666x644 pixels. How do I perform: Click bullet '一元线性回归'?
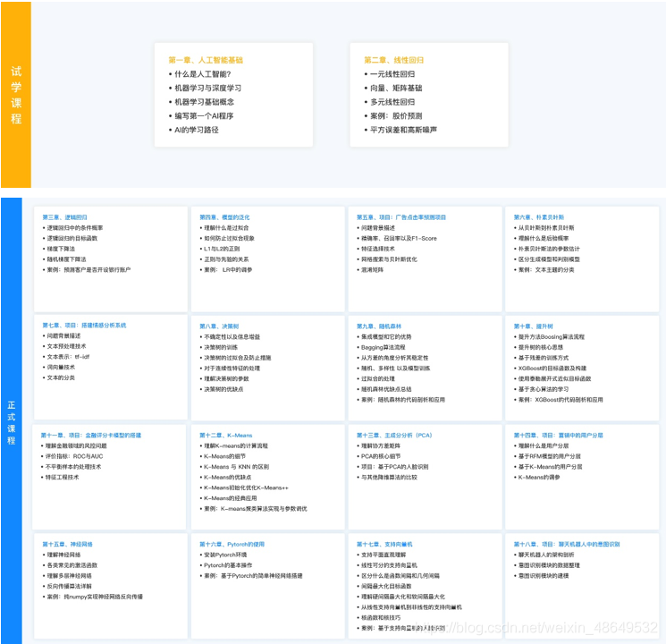click(392, 74)
